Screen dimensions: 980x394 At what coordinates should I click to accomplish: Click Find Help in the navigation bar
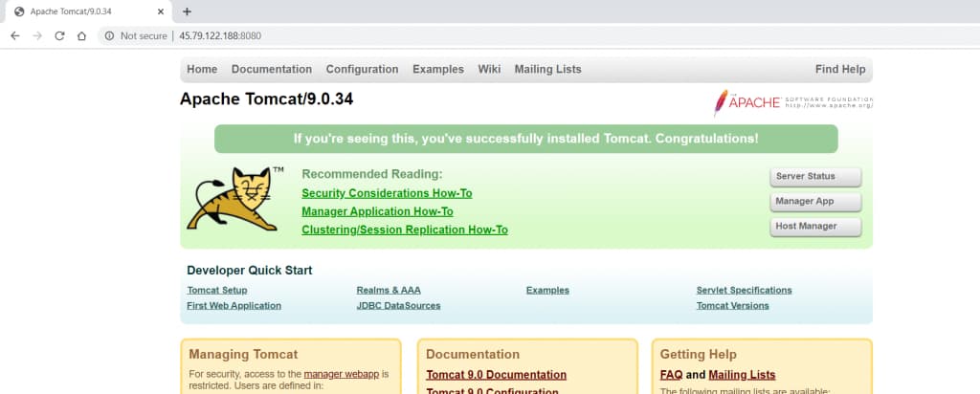click(840, 69)
